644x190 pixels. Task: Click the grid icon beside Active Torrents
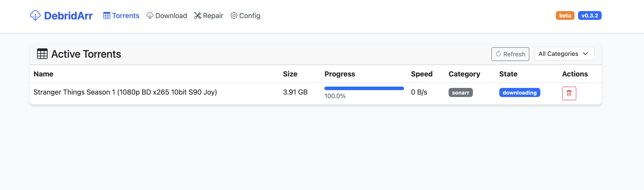click(x=42, y=54)
